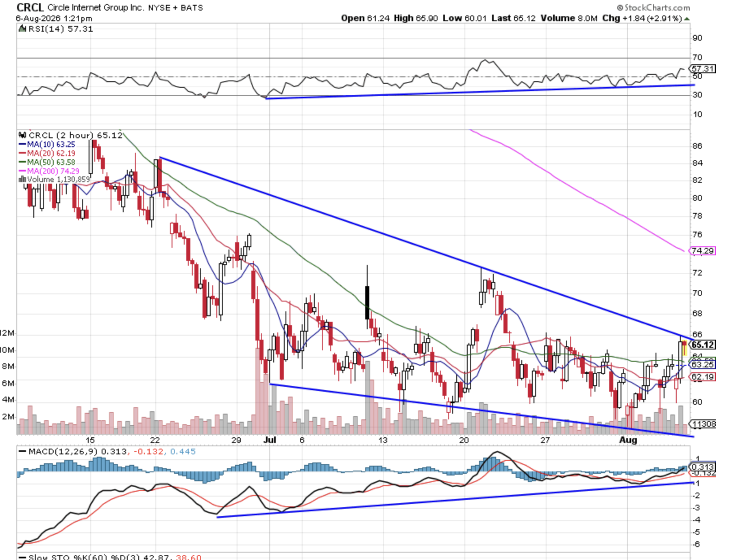Click the red 62.19 MA(20) price tag
This screenshot has height=560, width=732.
pos(702,377)
